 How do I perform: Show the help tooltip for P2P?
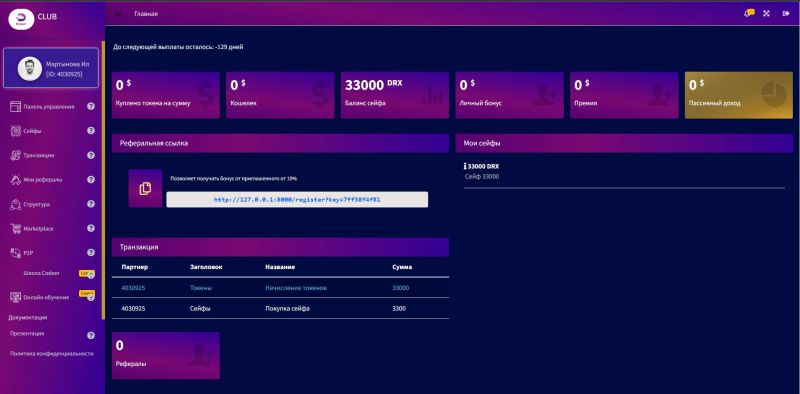pos(91,252)
